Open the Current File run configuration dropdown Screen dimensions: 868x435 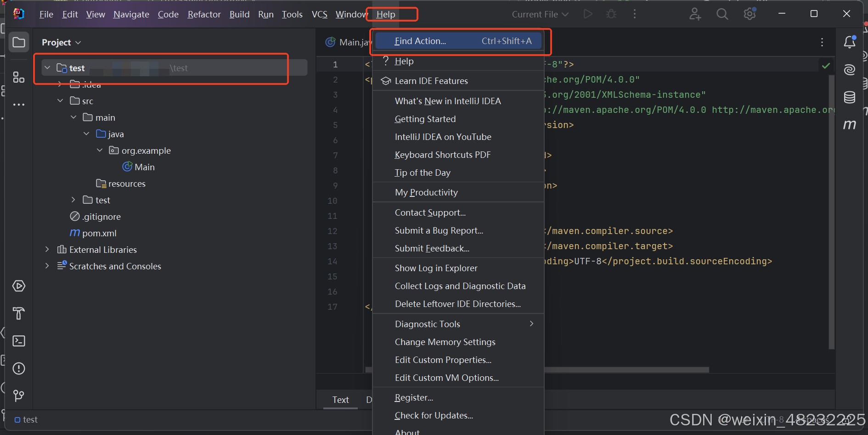click(x=540, y=14)
